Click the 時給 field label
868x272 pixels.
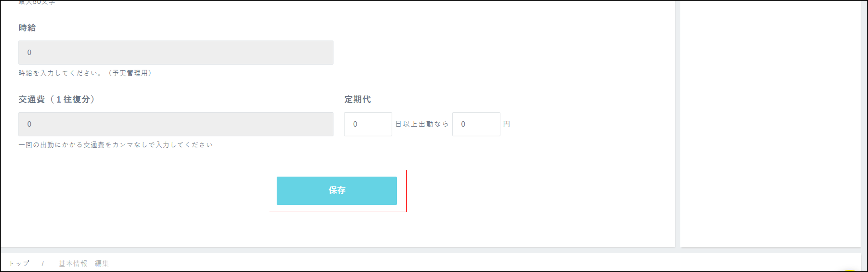point(27,28)
